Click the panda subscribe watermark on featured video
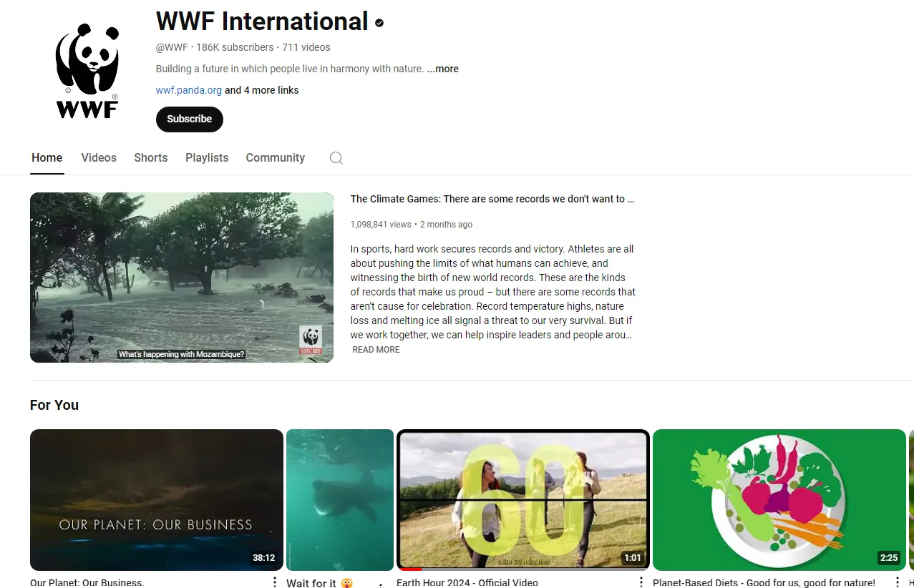This screenshot has height=588, width=914. pos(311,340)
